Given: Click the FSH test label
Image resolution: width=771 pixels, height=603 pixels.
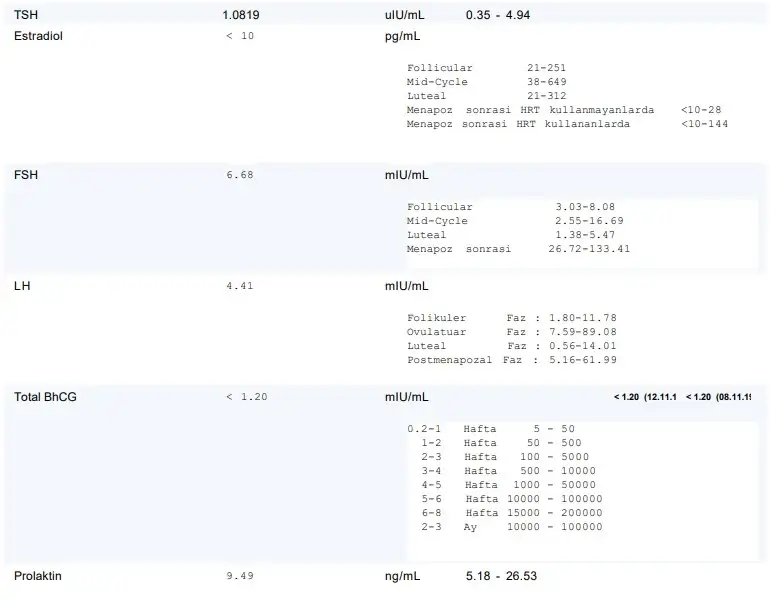Looking at the screenshot, I should click(x=26, y=175).
